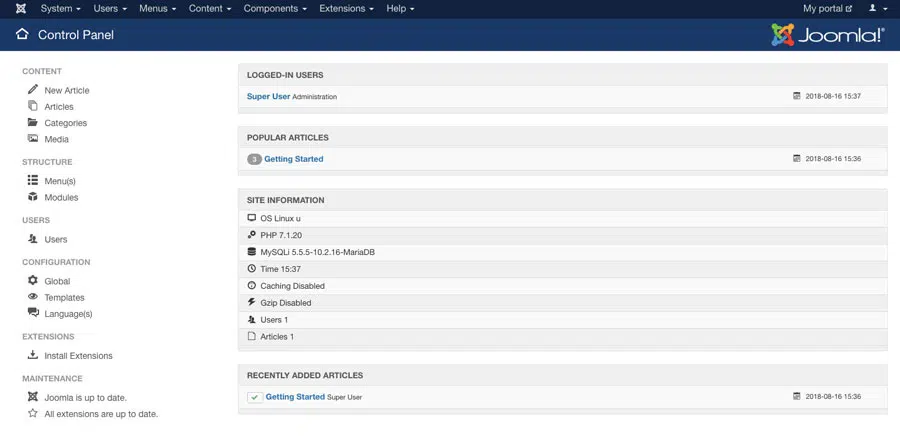The width and height of the screenshot is (900, 438).
Task: Click the clock icon beside Time 15:37
Action: click(251, 269)
